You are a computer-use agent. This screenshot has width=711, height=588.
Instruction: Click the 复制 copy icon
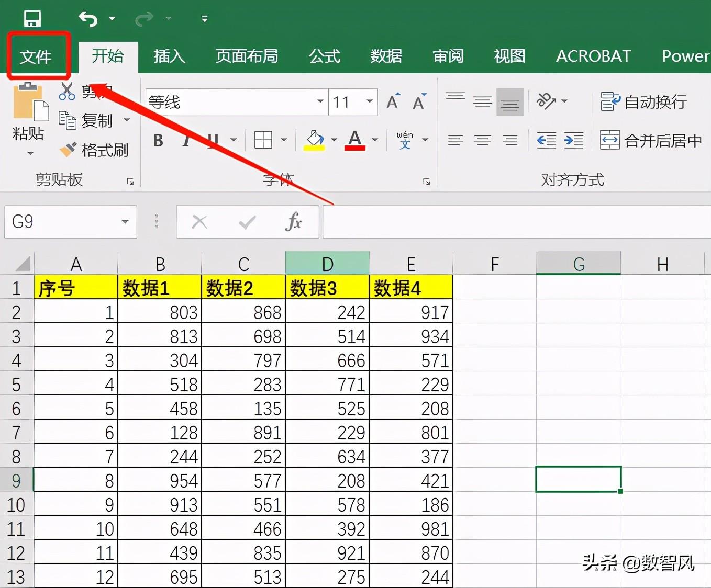click(x=68, y=120)
